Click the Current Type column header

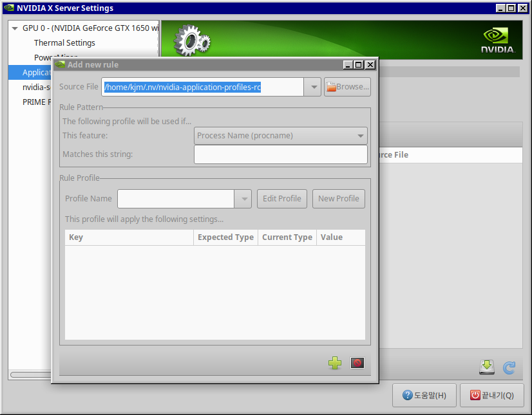pos(287,237)
